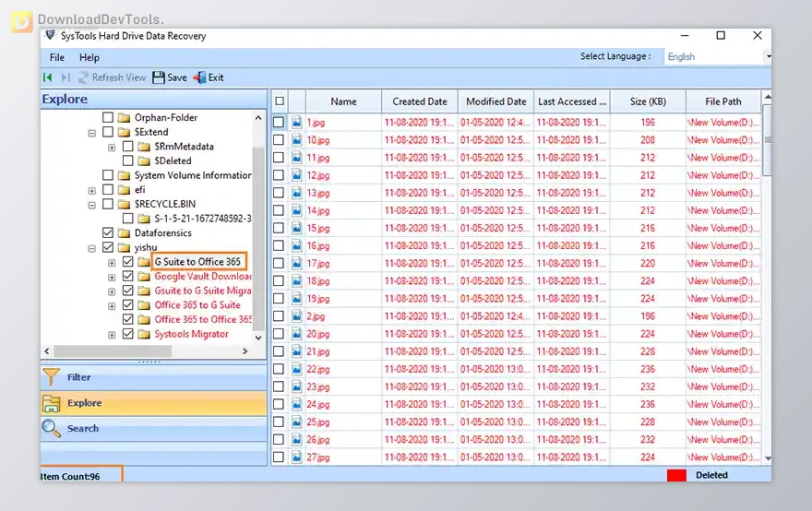Click the Filter funnel icon

[52, 377]
